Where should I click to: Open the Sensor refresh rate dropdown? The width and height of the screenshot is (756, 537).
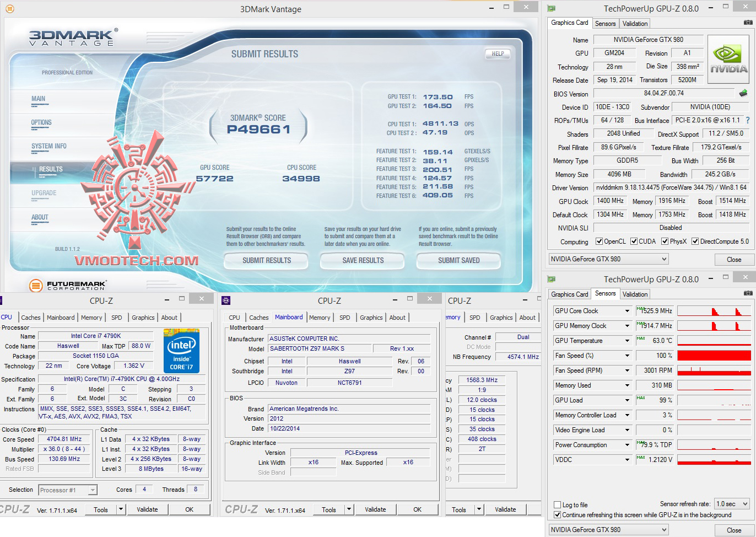tap(732, 504)
